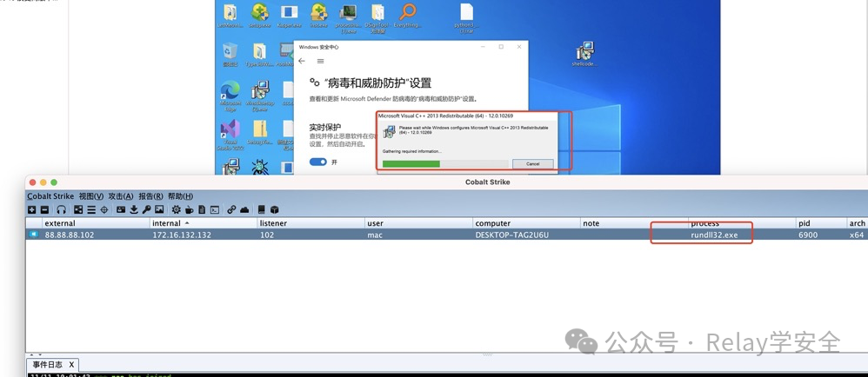Click the cube about icon in toolbar

pos(274,209)
